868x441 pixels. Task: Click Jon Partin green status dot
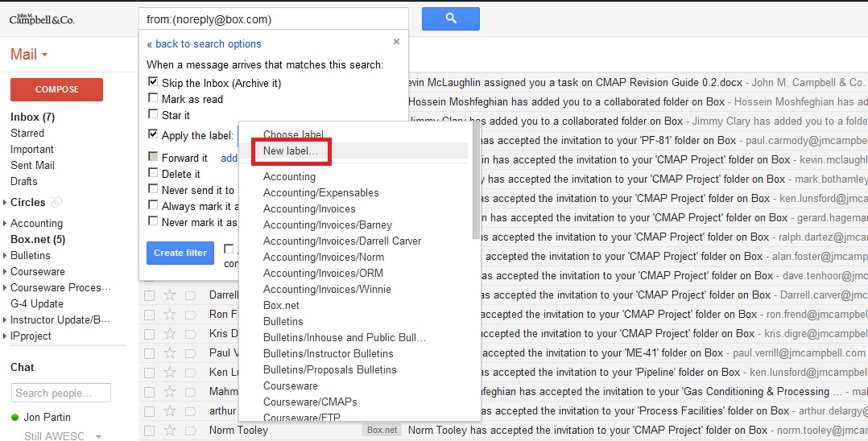click(15, 417)
